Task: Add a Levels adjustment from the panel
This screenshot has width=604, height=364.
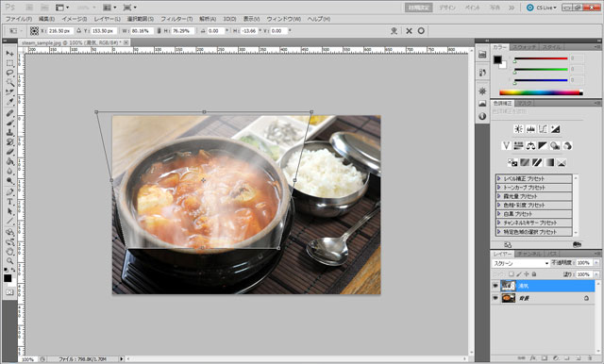Action: [530, 129]
